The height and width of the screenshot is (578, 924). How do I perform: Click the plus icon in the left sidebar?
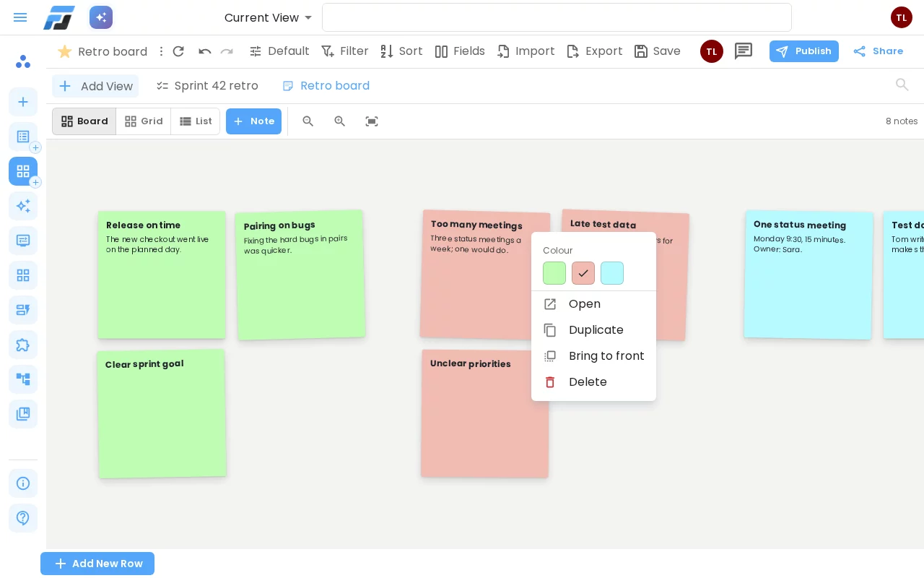coord(23,102)
